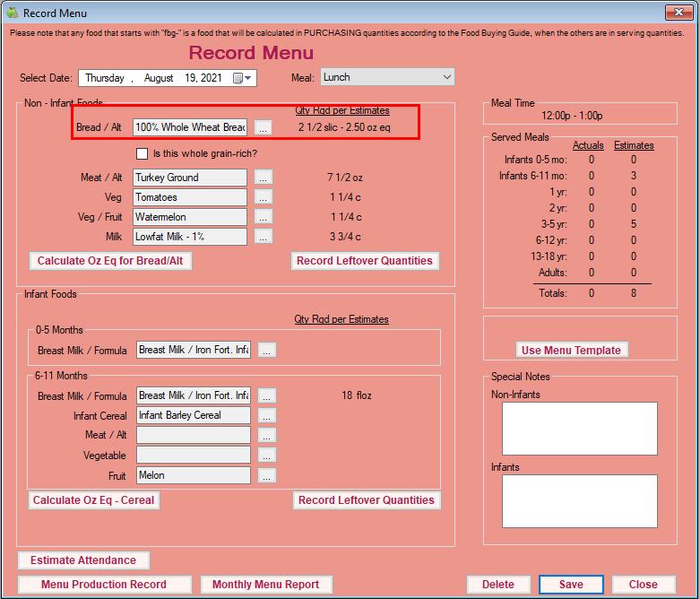Open food picker next to Watermelon
The width and height of the screenshot is (700, 599).
pyautogui.click(x=263, y=217)
